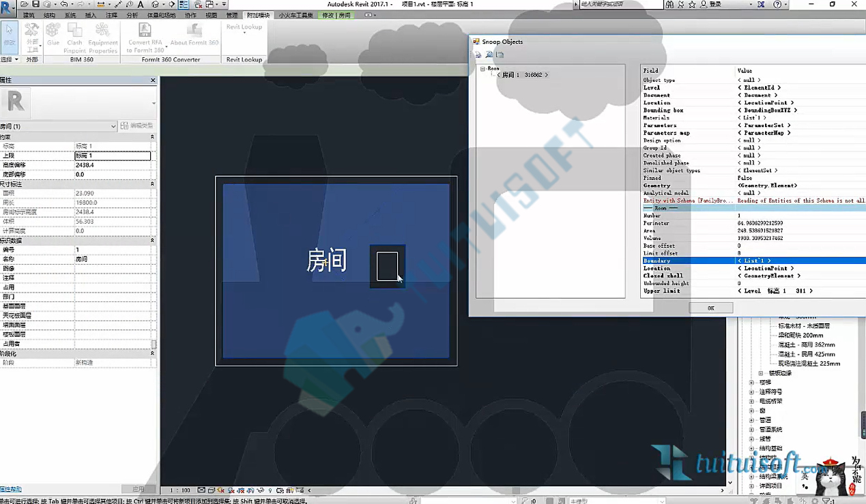Click the Convert RFA to FormIt 360 icon

coord(145,38)
